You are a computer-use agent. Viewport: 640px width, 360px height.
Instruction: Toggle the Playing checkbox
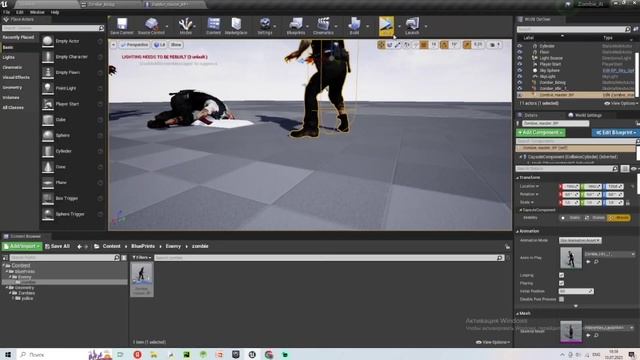coord(562,283)
